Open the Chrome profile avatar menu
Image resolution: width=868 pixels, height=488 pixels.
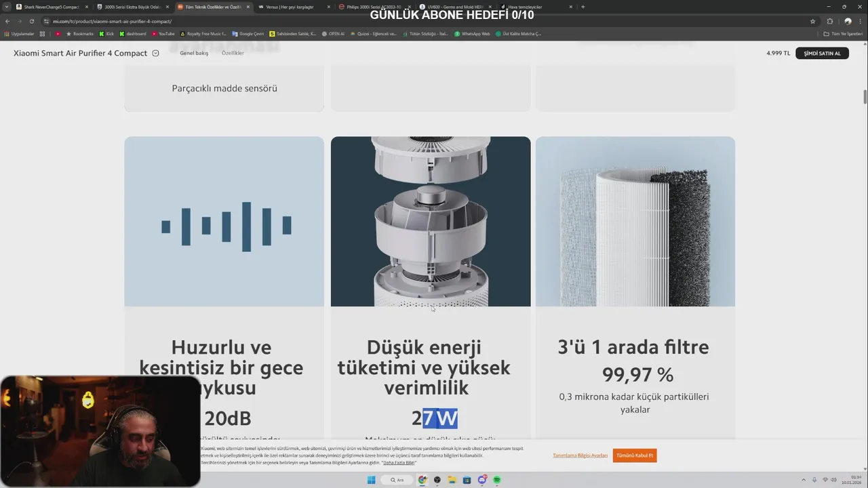point(848,21)
